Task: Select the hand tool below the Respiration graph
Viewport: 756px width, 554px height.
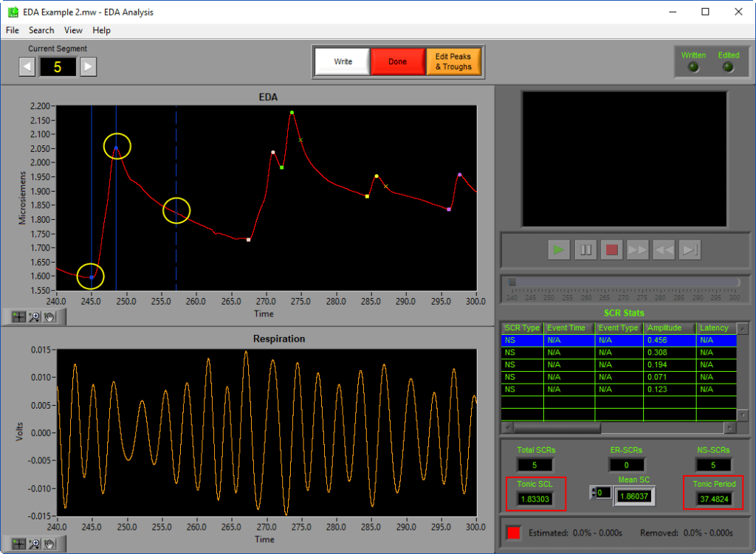Action: click(x=50, y=544)
